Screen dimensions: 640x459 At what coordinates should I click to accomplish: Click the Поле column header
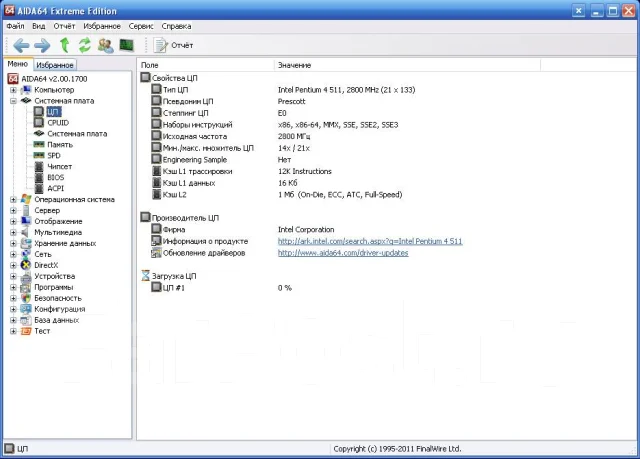pyautogui.click(x=205, y=65)
